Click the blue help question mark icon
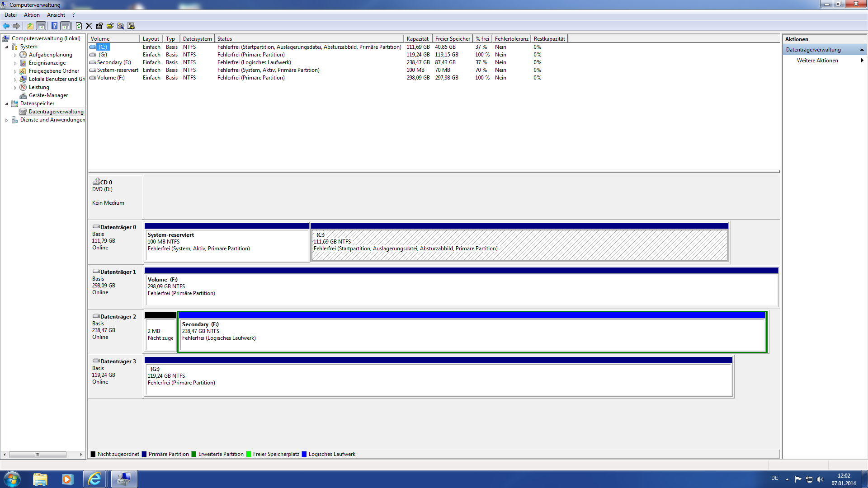Image resolution: width=868 pixels, height=488 pixels. (x=54, y=26)
